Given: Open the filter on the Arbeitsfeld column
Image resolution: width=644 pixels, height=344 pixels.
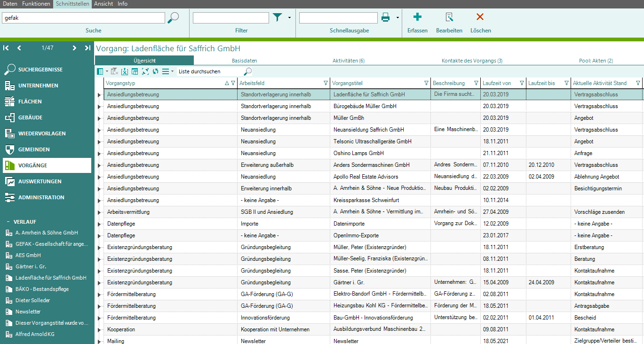Looking at the screenshot, I should coord(326,83).
